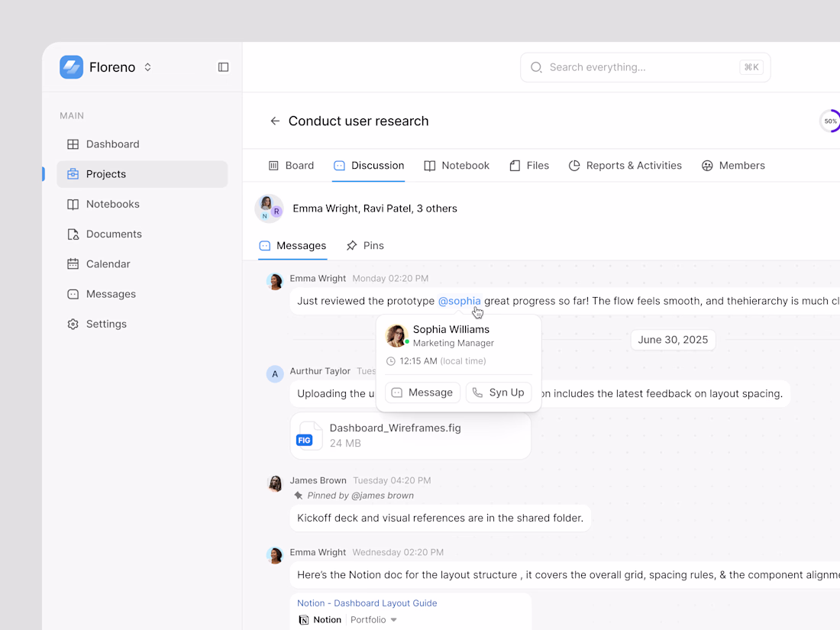Screen dimensions: 840x630
Task: Switch to the Board tab
Action: click(x=291, y=166)
